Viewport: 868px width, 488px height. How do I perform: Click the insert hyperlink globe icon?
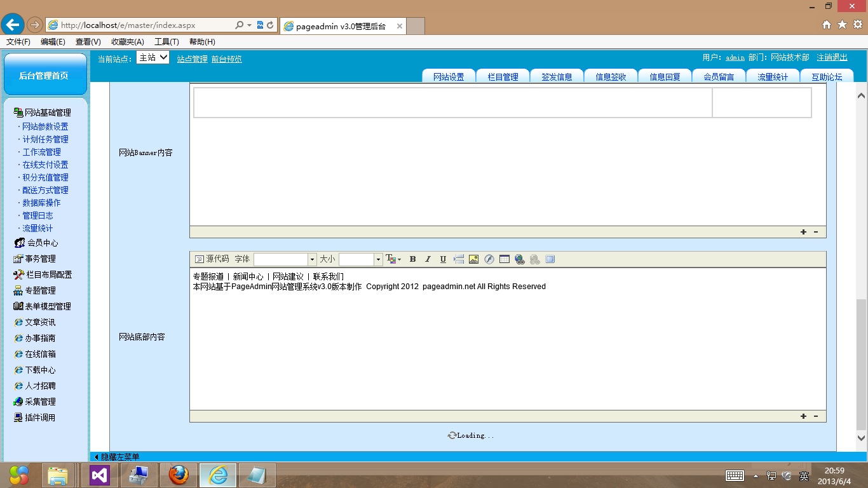[520, 259]
